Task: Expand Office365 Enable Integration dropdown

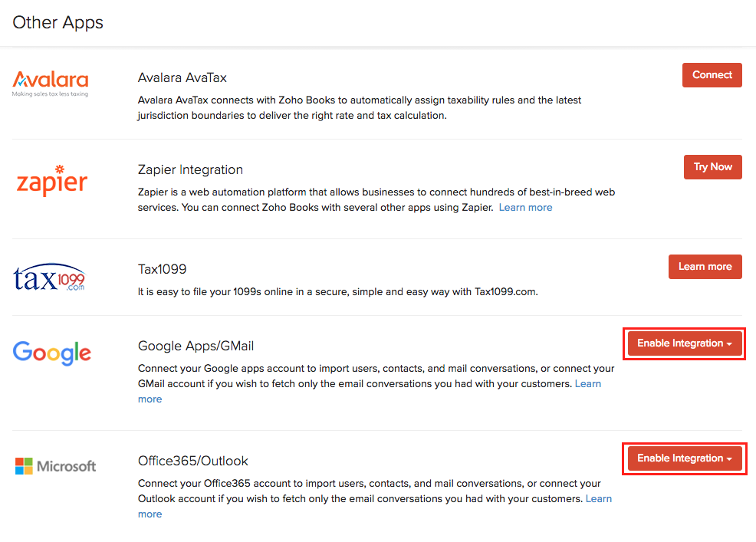Action: 684,458
